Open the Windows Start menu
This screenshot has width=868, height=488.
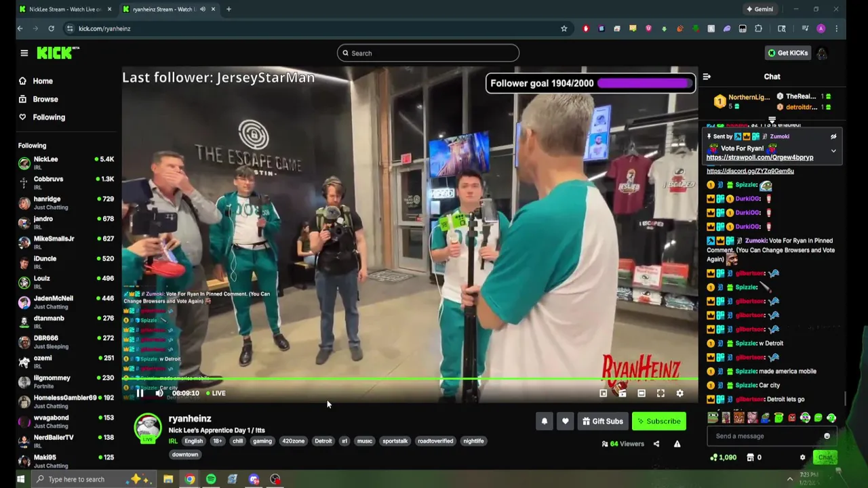point(20,479)
